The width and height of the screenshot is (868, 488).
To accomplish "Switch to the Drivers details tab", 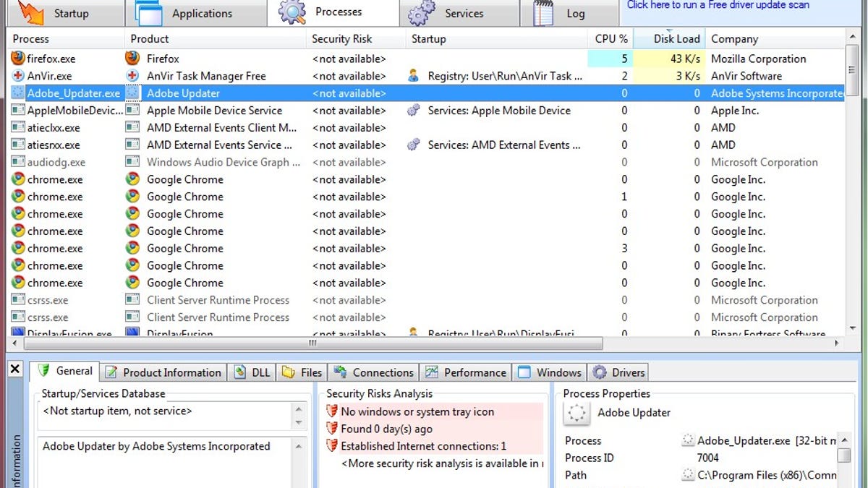I will 618,372.
